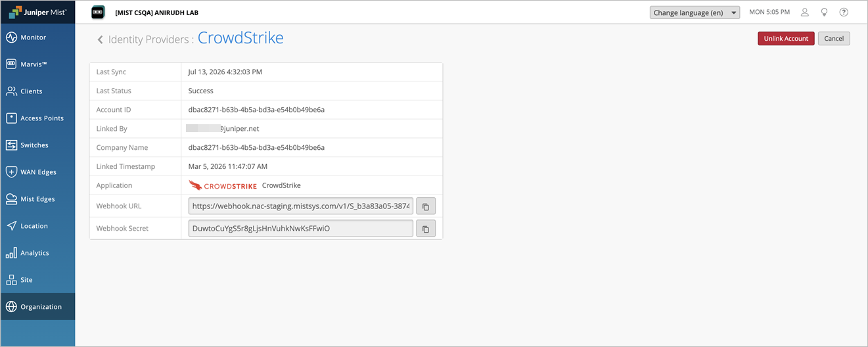The width and height of the screenshot is (868, 347).
Task: Click the Identity Providers breadcrumb link
Action: (148, 39)
